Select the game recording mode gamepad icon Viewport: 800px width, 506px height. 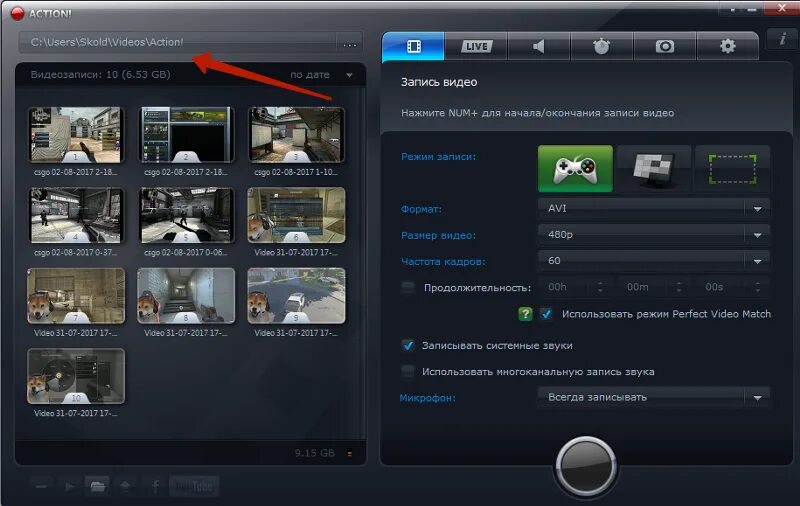pyautogui.click(x=575, y=169)
